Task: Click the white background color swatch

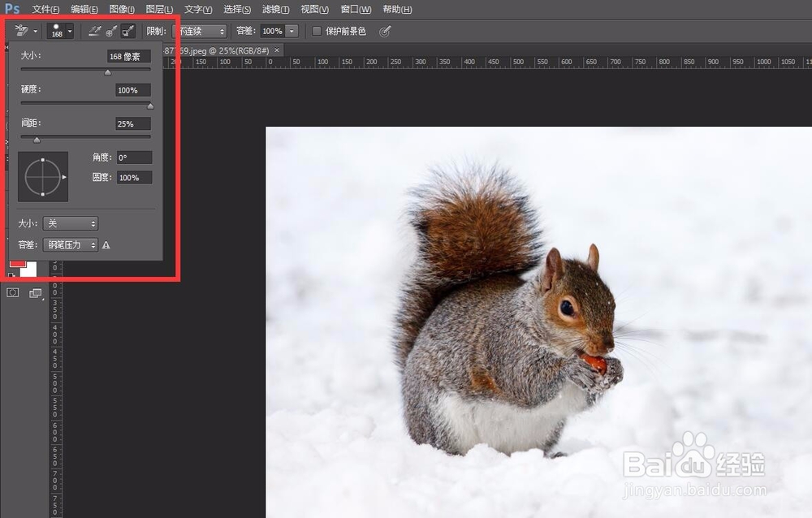Action: (31, 270)
